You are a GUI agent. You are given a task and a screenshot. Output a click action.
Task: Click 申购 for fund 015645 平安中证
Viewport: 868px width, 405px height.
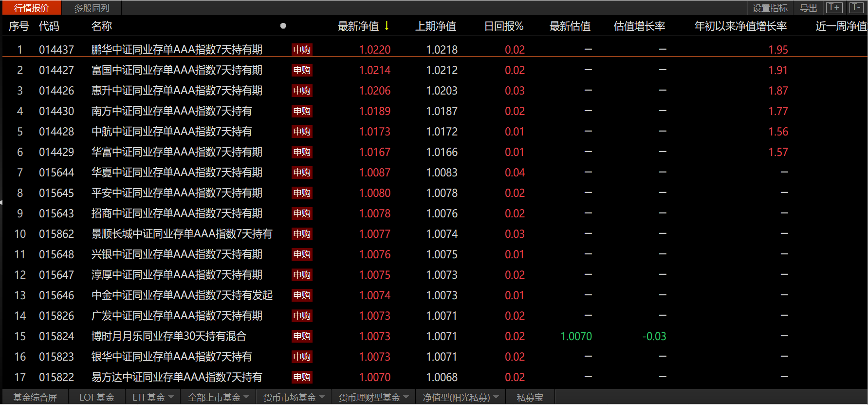(302, 193)
